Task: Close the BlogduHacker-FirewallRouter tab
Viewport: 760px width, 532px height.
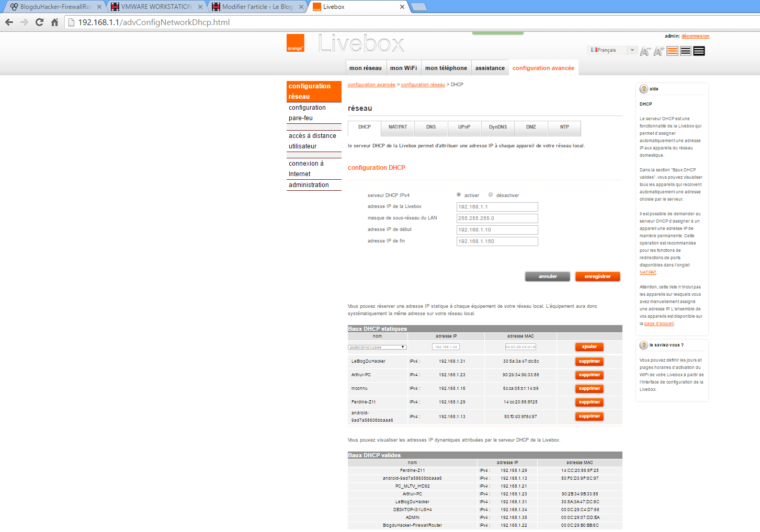Action: (99, 7)
